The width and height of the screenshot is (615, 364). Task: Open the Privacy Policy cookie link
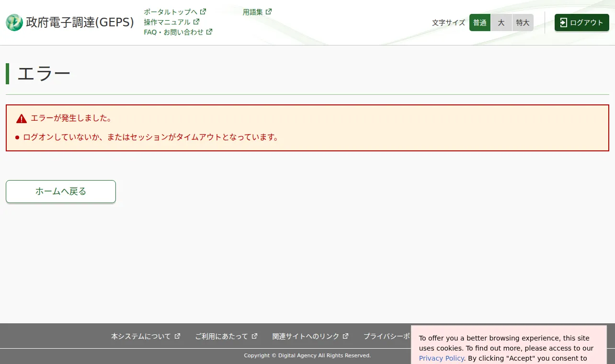click(441, 358)
